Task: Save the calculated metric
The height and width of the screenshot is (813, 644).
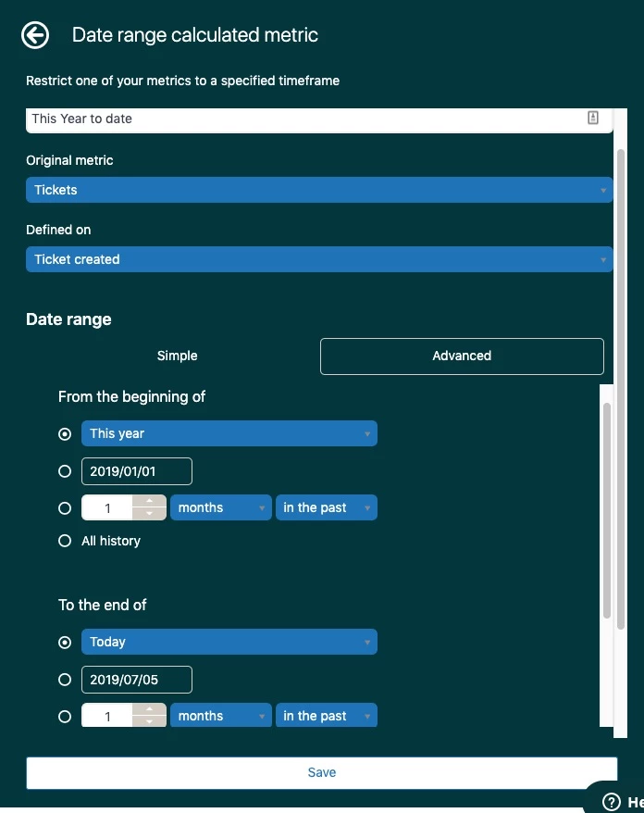Action: point(322,772)
